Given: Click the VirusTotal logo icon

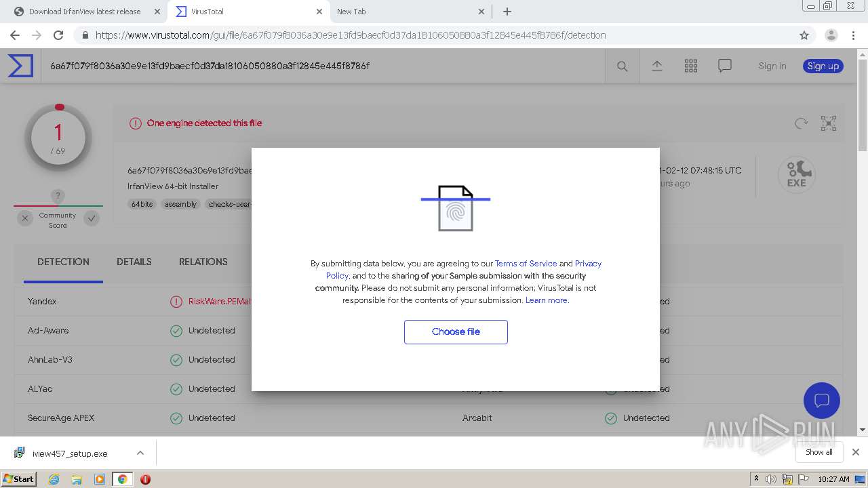Looking at the screenshot, I should 20,66.
